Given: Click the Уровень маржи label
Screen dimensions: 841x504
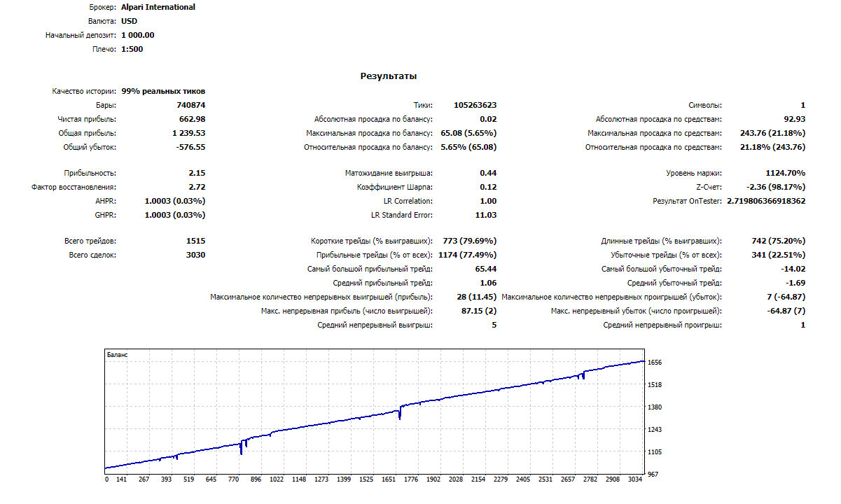Looking at the screenshot, I should (x=693, y=173).
